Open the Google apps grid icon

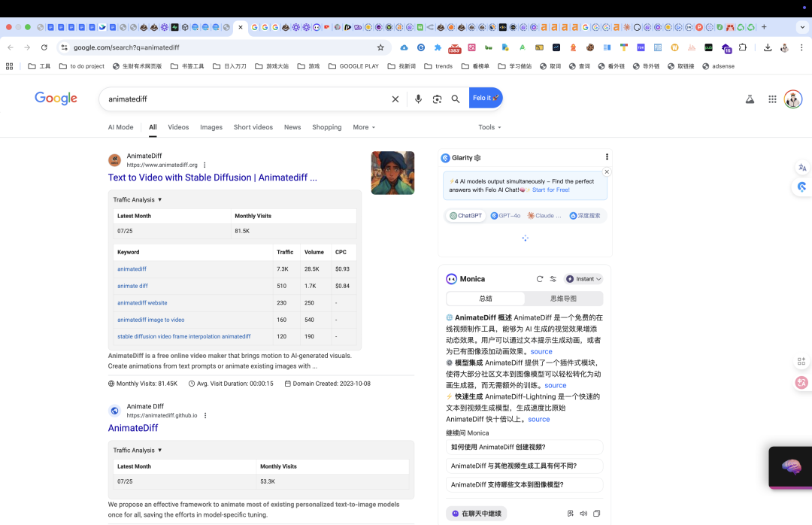772,99
